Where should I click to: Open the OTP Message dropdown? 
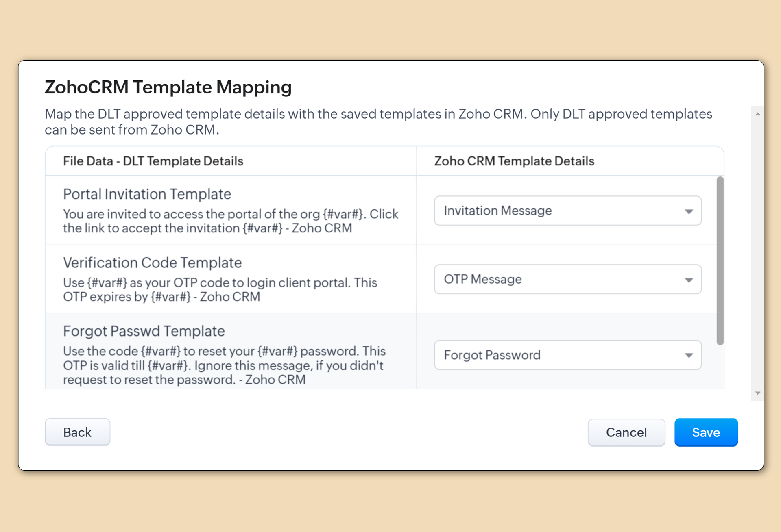tap(567, 280)
